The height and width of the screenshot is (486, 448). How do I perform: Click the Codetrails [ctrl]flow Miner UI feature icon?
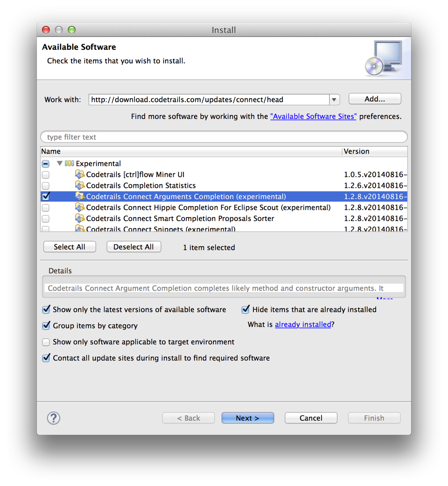(x=80, y=174)
